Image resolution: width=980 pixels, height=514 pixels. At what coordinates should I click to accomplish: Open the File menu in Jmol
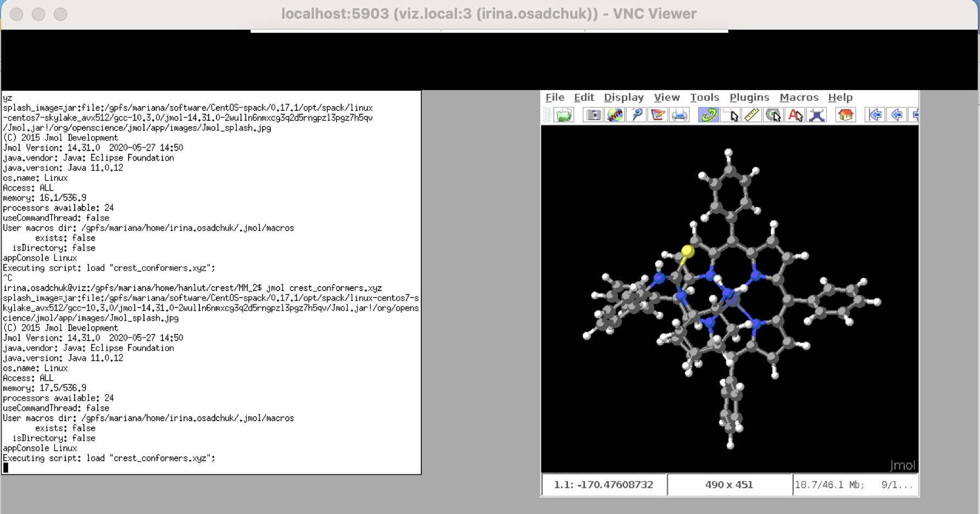[555, 97]
